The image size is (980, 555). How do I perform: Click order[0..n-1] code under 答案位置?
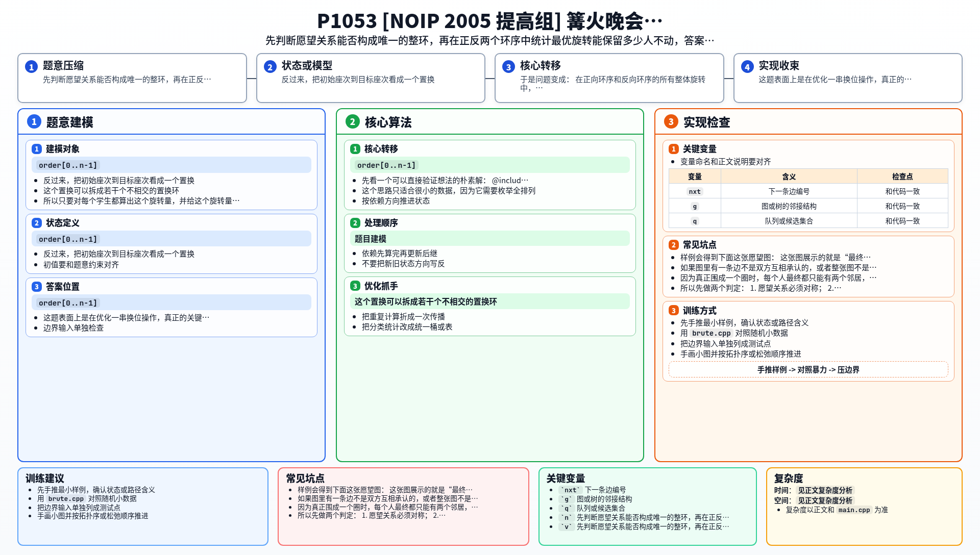[x=68, y=303]
